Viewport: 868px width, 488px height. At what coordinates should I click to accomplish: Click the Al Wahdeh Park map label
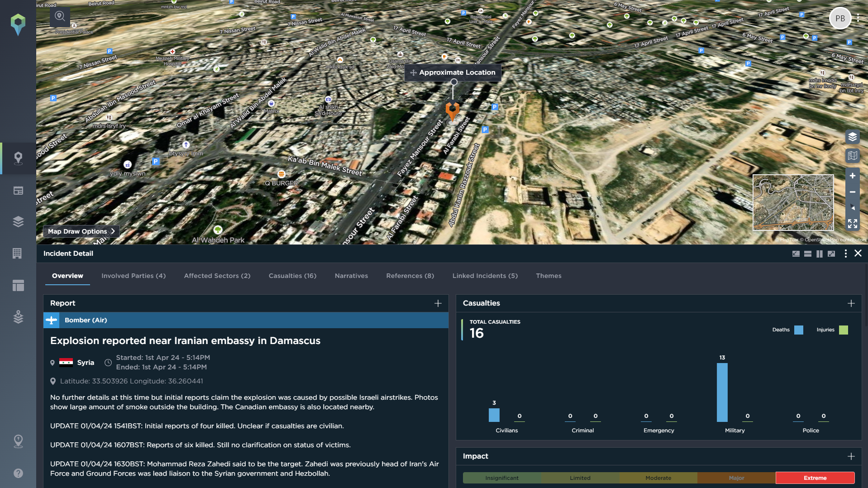tap(218, 240)
